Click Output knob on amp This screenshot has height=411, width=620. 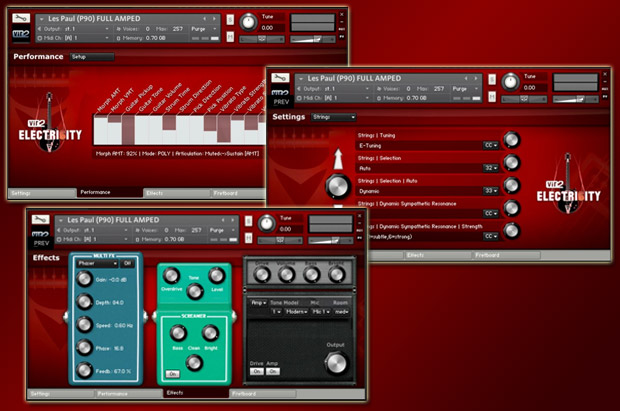click(336, 363)
